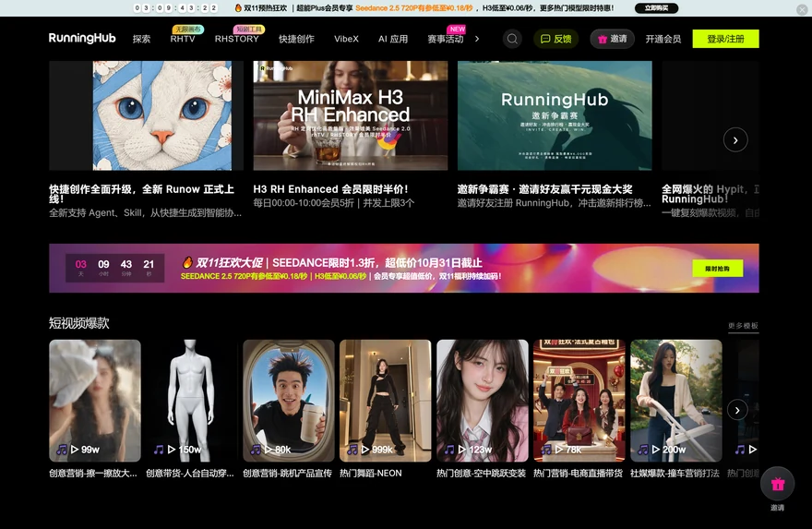Click the 邀请 gift button in header
Viewport: 812px width, 529px height.
tap(612, 39)
